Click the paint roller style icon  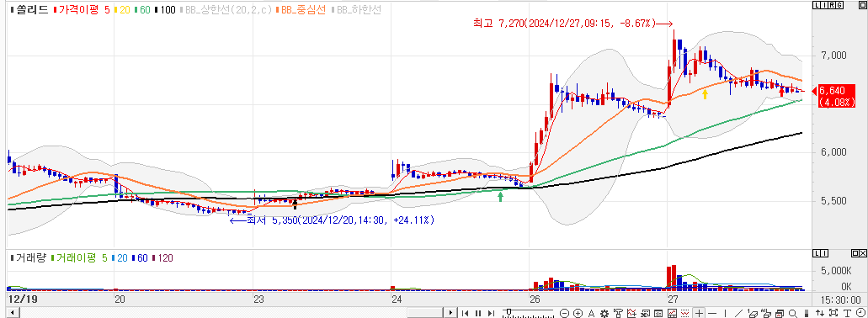click(x=618, y=313)
